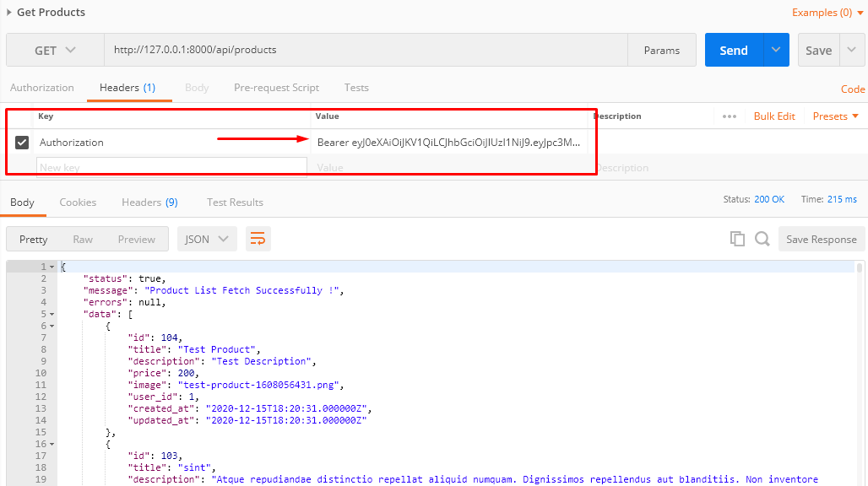The height and width of the screenshot is (486, 868).
Task: Expand the Get Products request title
Action: (8, 12)
